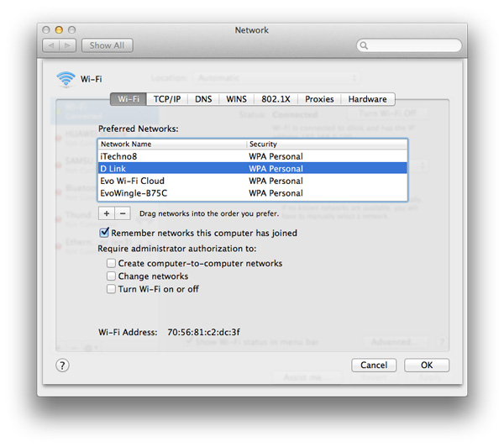Select the Evo Wi-Fi Cloud network

253,181
